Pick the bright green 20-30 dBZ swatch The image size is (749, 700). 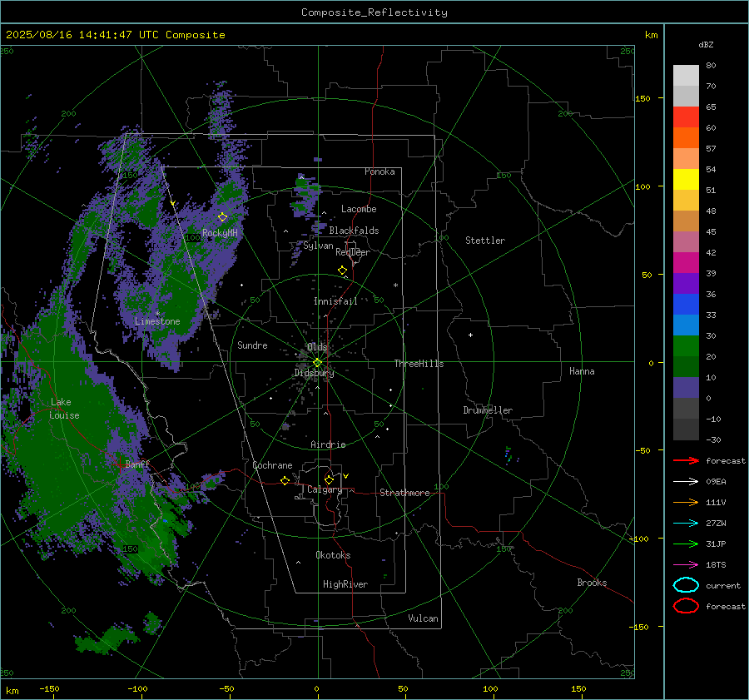tap(686, 346)
